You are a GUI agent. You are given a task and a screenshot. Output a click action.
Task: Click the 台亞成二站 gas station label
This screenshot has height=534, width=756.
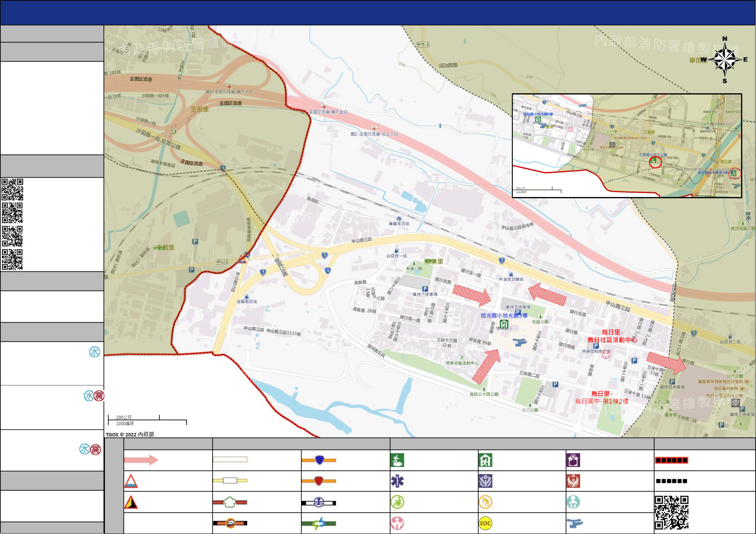[730, 342]
